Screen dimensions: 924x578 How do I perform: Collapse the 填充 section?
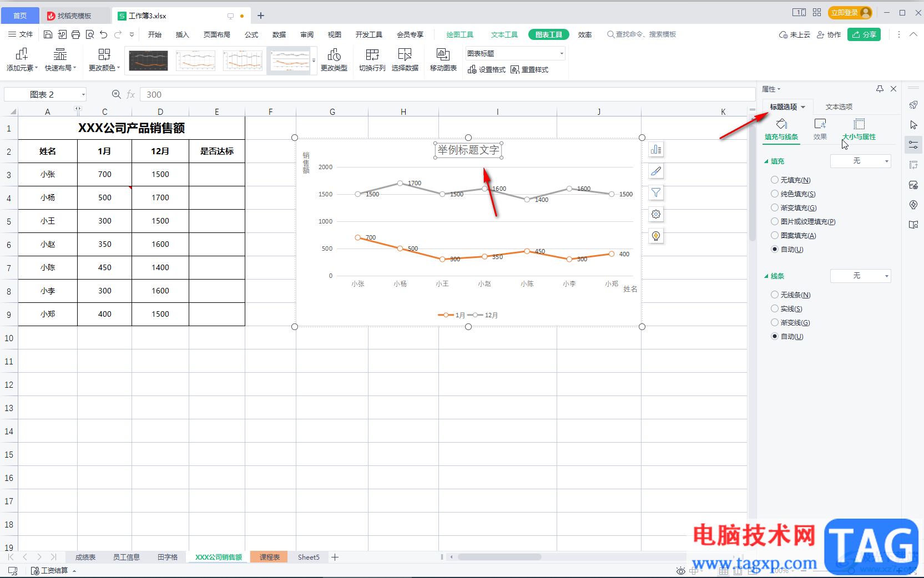tap(766, 161)
